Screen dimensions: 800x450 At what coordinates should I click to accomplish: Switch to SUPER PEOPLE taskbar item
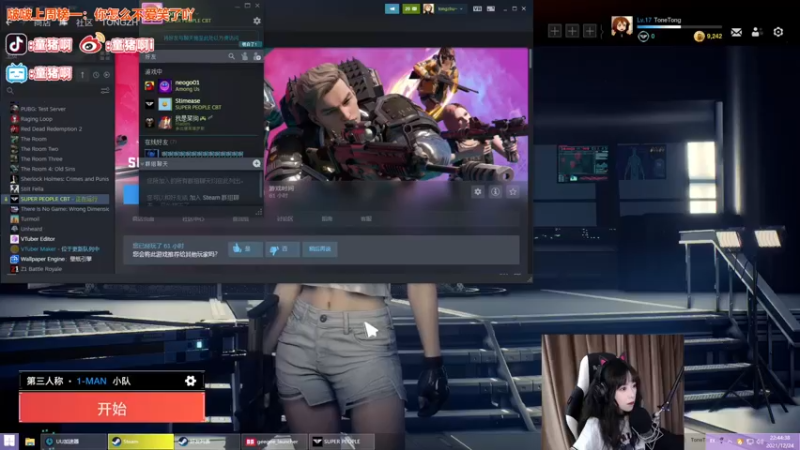click(342, 442)
